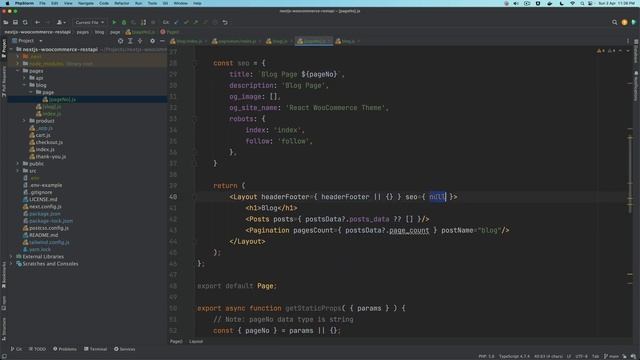This screenshot has height=360, width=640.
Task: Open a file using the folder toolbar icon
Action: click(6, 22)
